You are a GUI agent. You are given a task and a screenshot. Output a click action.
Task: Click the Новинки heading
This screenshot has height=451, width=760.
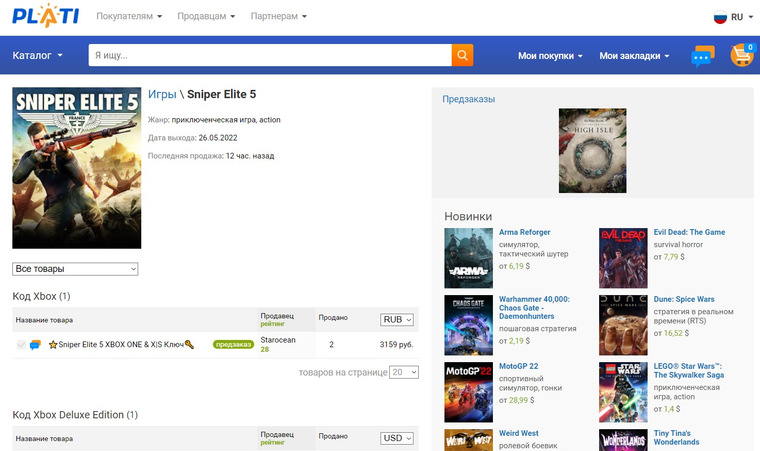(468, 216)
